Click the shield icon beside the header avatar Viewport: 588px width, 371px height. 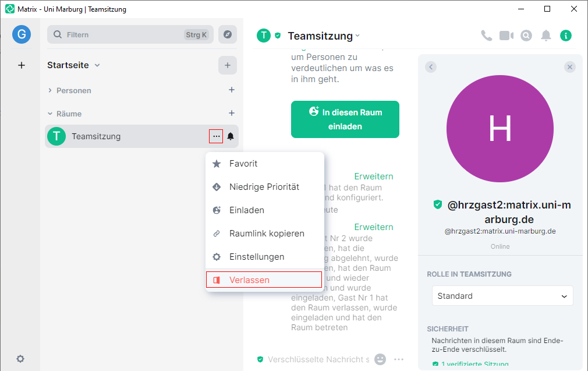pyautogui.click(x=278, y=36)
